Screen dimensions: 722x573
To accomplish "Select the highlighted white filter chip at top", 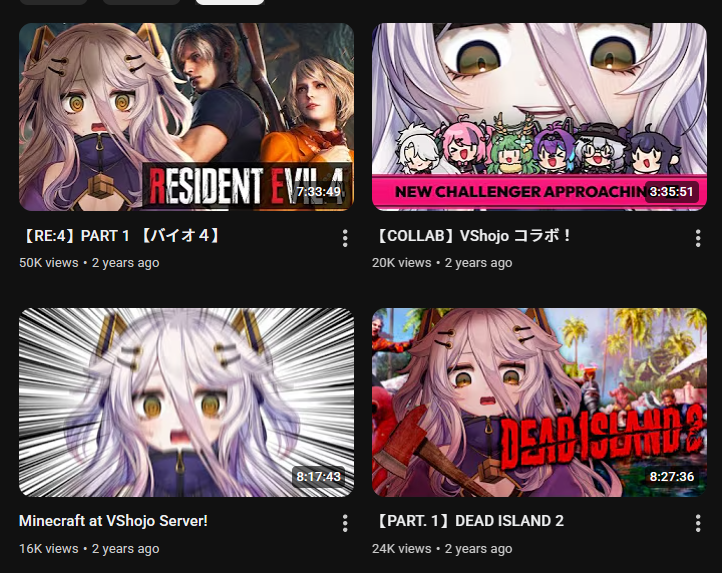I will pos(230,2).
